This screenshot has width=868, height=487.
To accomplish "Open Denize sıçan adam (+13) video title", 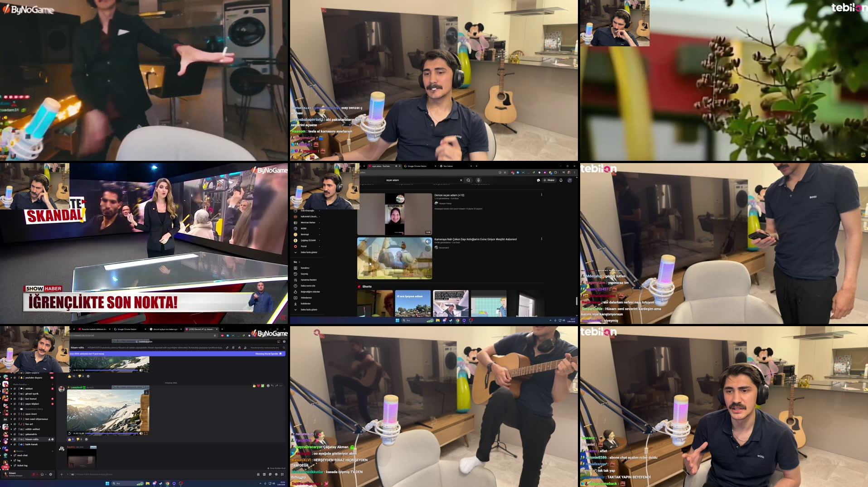I will pos(449,195).
